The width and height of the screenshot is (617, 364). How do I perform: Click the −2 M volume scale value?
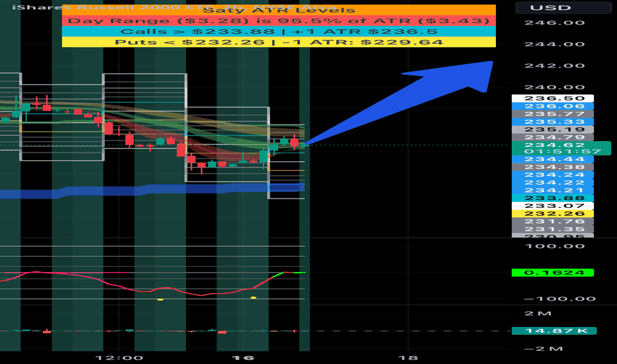pos(543,349)
